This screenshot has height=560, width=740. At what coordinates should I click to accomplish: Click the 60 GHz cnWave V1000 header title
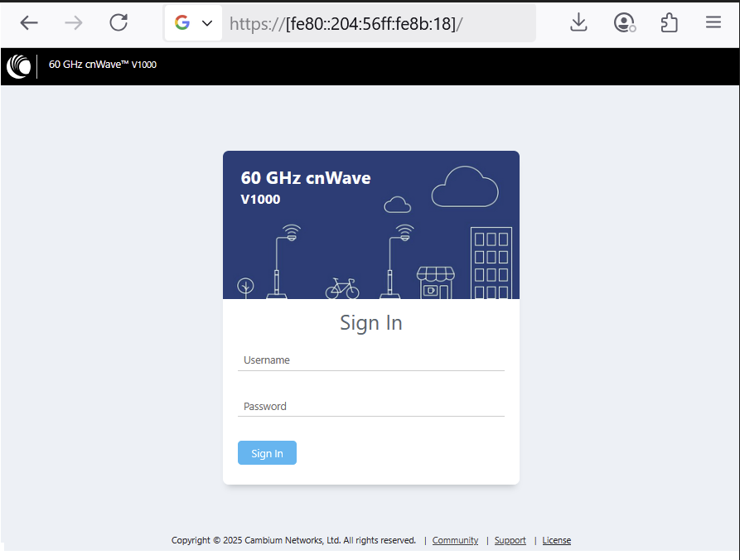click(x=103, y=65)
